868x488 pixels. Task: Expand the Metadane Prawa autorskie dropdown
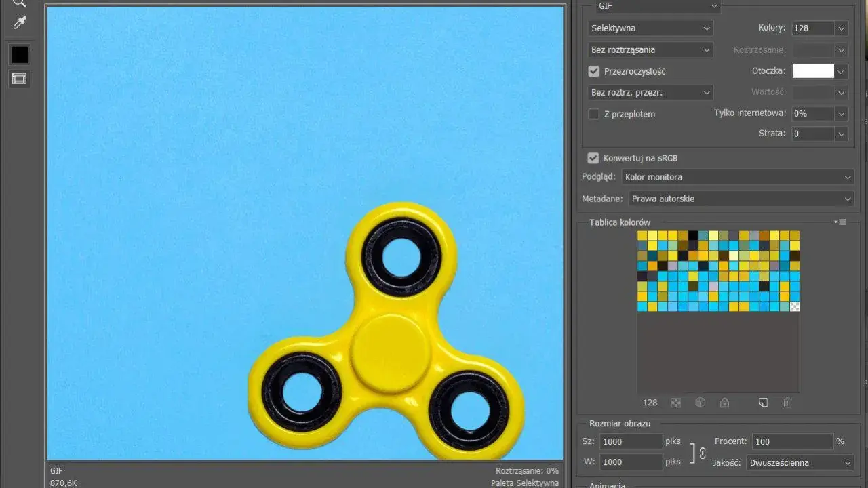coord(741,199)
